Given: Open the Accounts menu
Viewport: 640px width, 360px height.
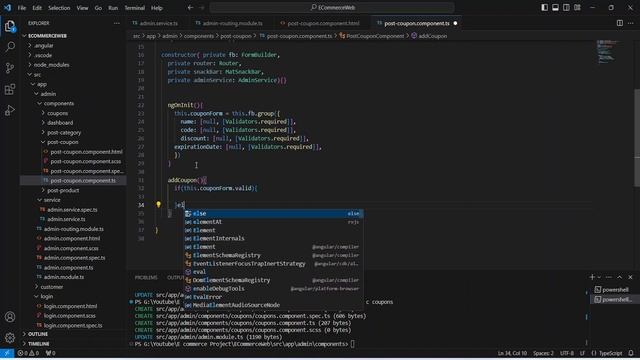Looking at the screenshot, I should tap(10, 317).
